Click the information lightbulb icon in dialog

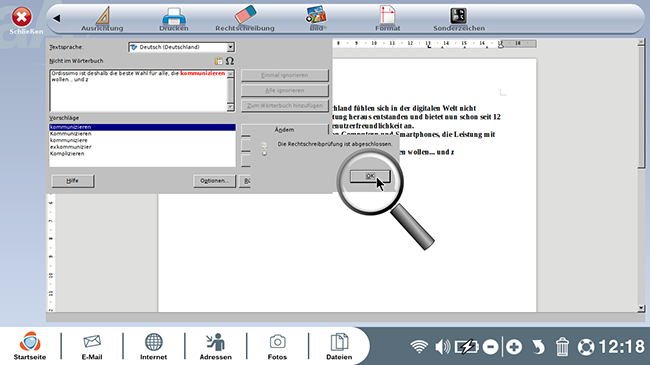click(x=264, y=148)
